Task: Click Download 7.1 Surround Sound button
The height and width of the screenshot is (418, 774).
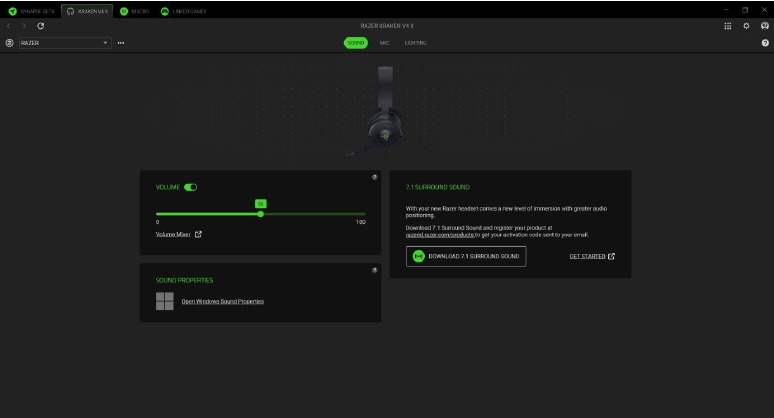Action: point(465,256)
